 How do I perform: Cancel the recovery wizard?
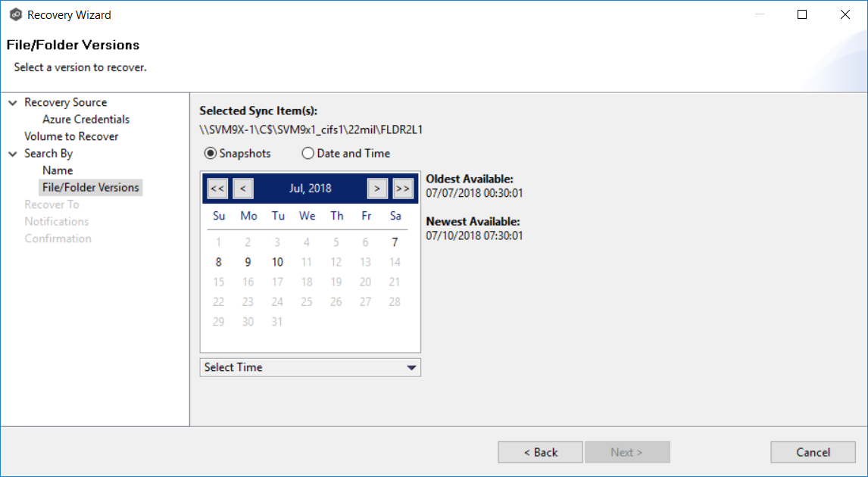813,452
